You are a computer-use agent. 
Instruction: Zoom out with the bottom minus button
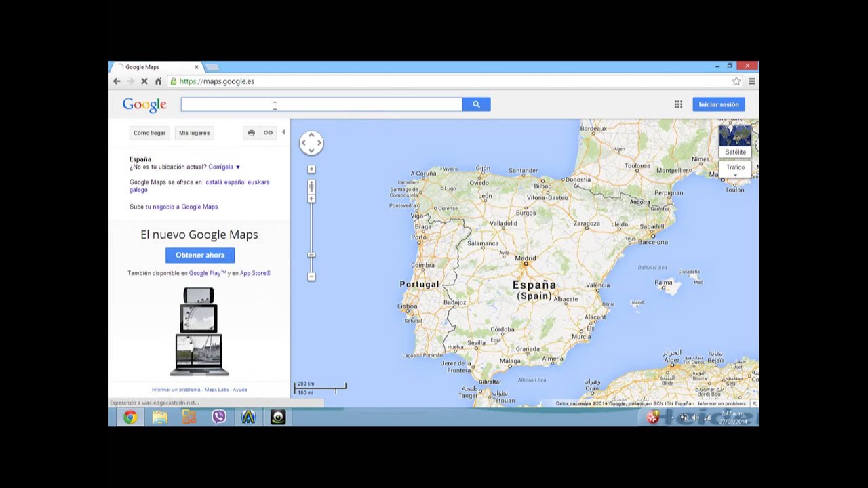(x=311, y=277)
